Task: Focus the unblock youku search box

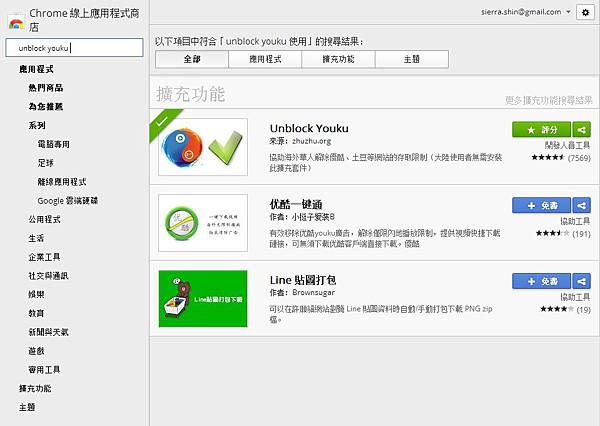Action: (x=74, y=47)
